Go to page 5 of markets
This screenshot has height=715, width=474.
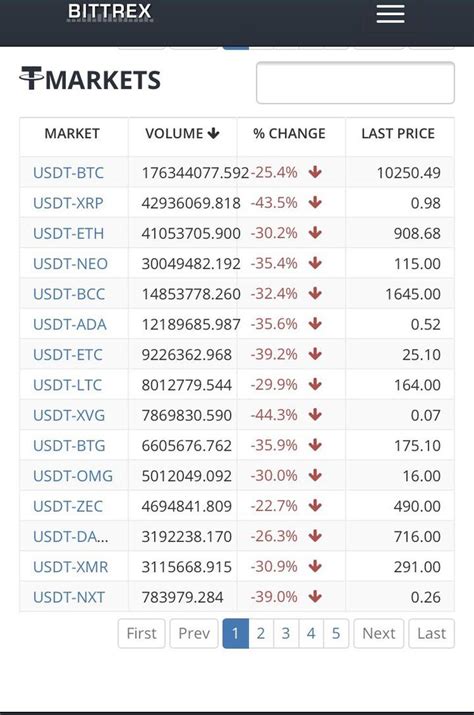point(336,633)
